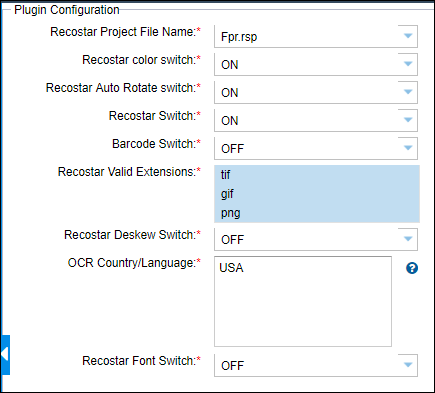Select gif in Recostar Valid Extensions list
The height and width of the screenshot is (393, 435).
317,194
